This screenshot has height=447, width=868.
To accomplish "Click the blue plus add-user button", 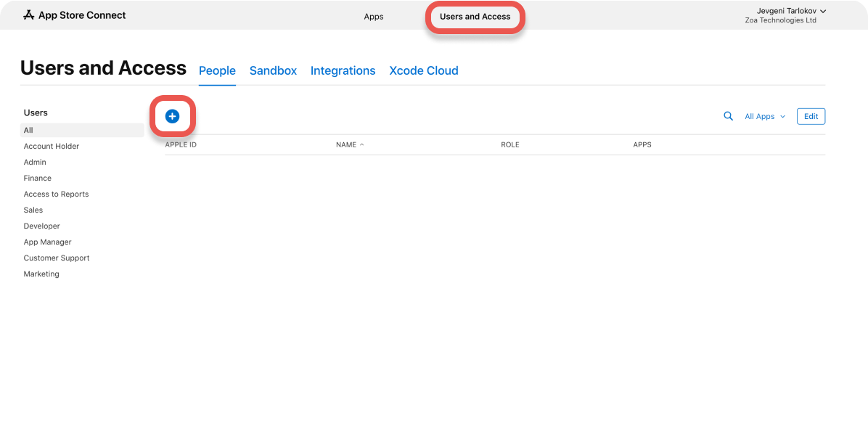I will pos(172,116).
